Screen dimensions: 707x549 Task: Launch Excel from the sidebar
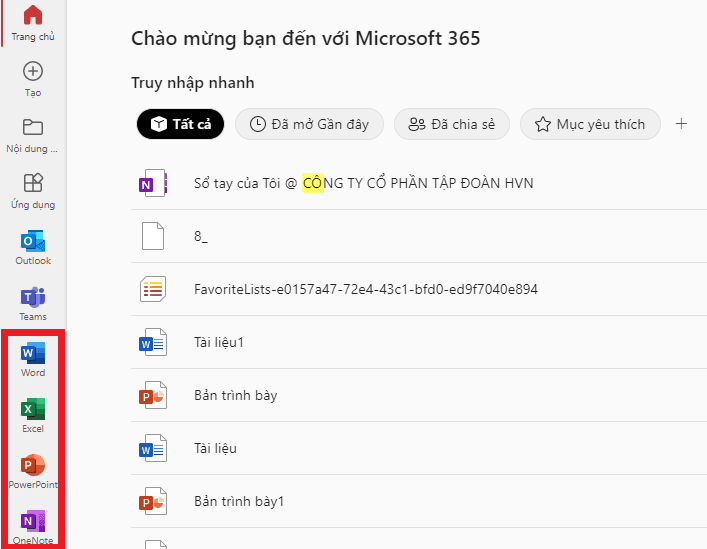point(33,409)
